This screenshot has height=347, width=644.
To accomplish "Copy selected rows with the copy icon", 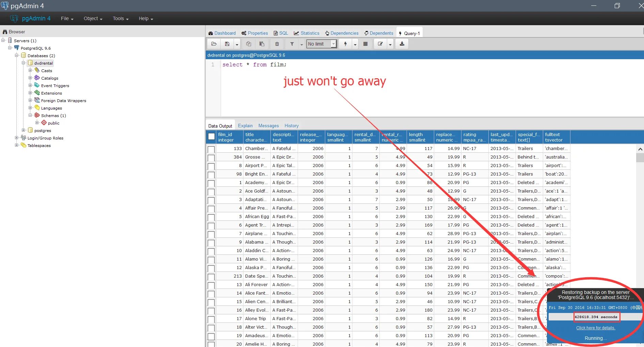I will (249, 44).
